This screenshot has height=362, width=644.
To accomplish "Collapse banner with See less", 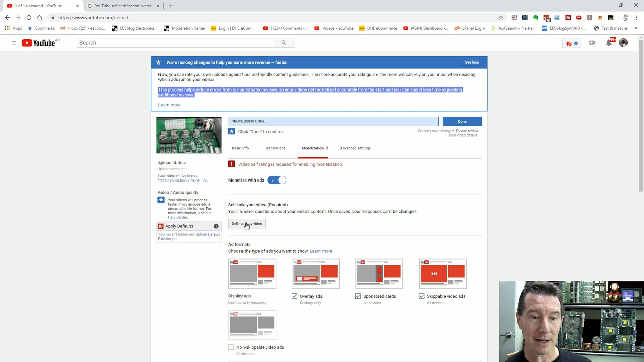I will click(x=472, y=62).
